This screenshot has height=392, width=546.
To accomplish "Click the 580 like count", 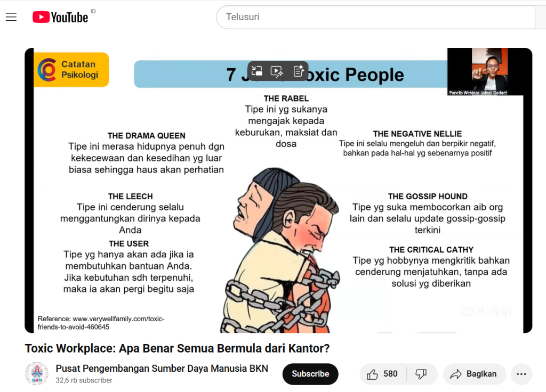I will pyautogui.click(x=390, y=374).
